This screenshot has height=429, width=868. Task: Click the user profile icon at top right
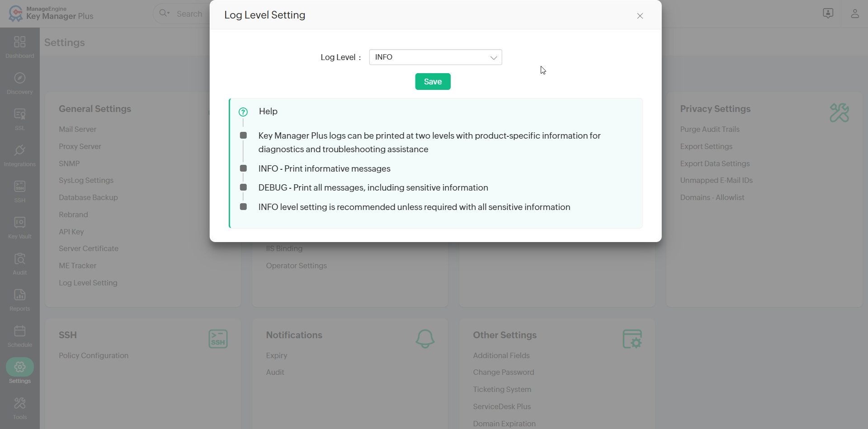coord(855,14)
